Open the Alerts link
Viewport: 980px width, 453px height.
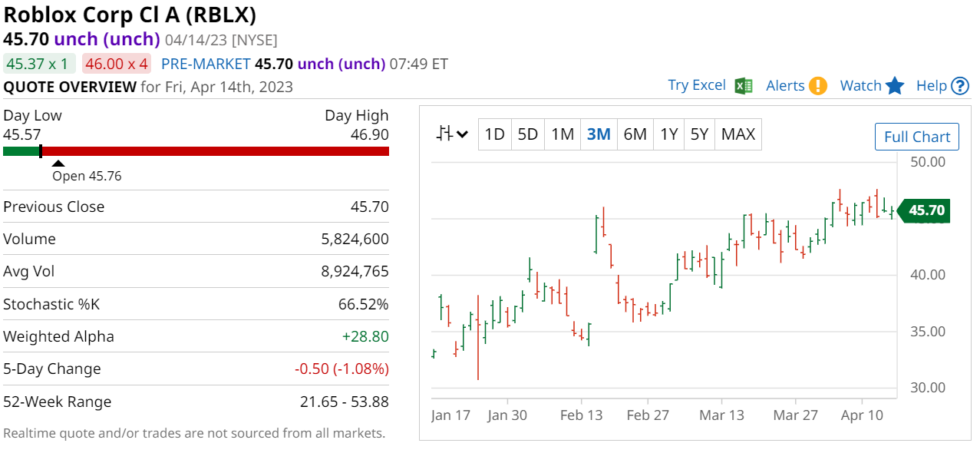click(785, 86)
